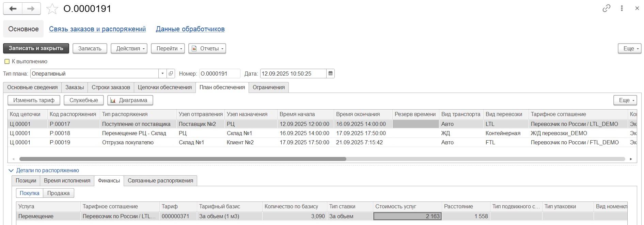Open Тип плана value with open icon
Screen dimensions: 644x225
[171, 74]
